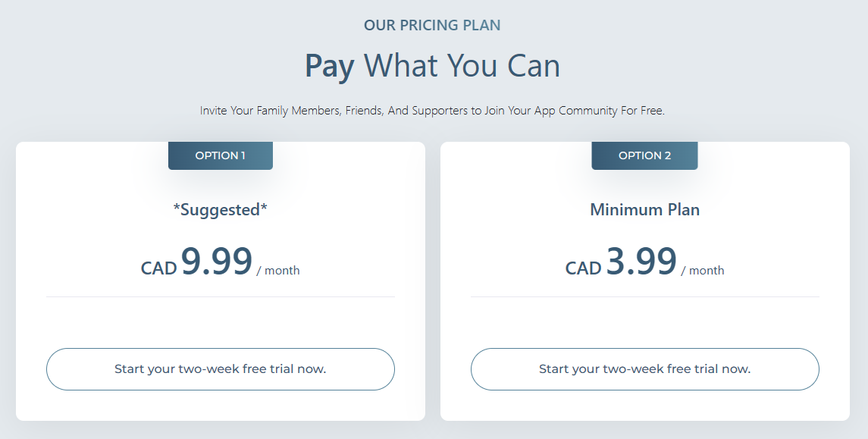Click CAD label beside 3.99
868x439 pixels.
pyautogui.click(x=583, y=268)
